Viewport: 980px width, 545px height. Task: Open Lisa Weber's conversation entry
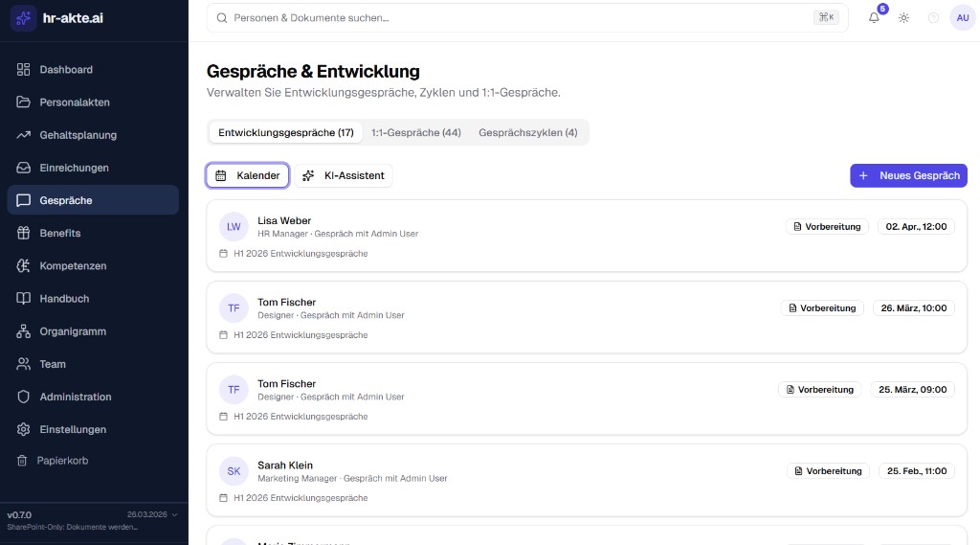point(284,221)
